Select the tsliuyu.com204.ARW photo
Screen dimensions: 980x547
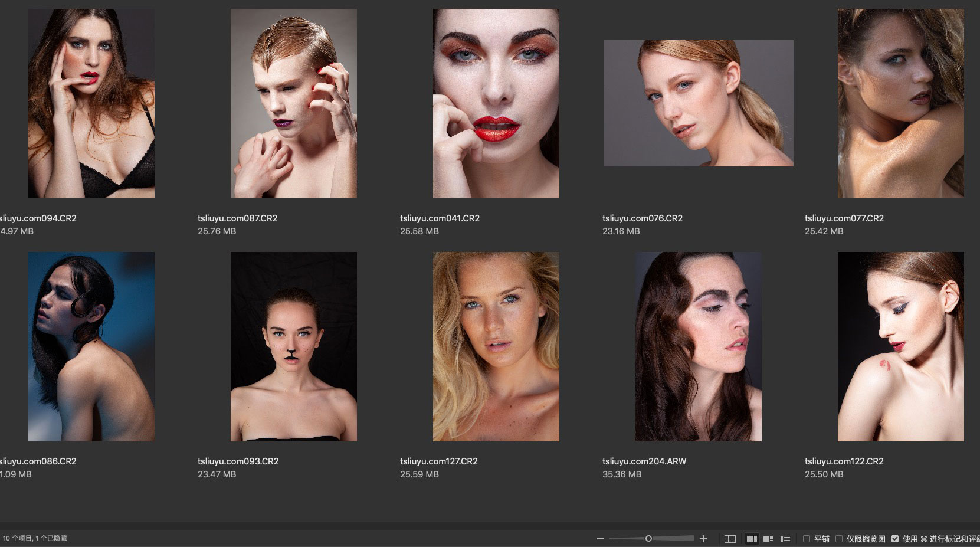[x=698, y=346]
